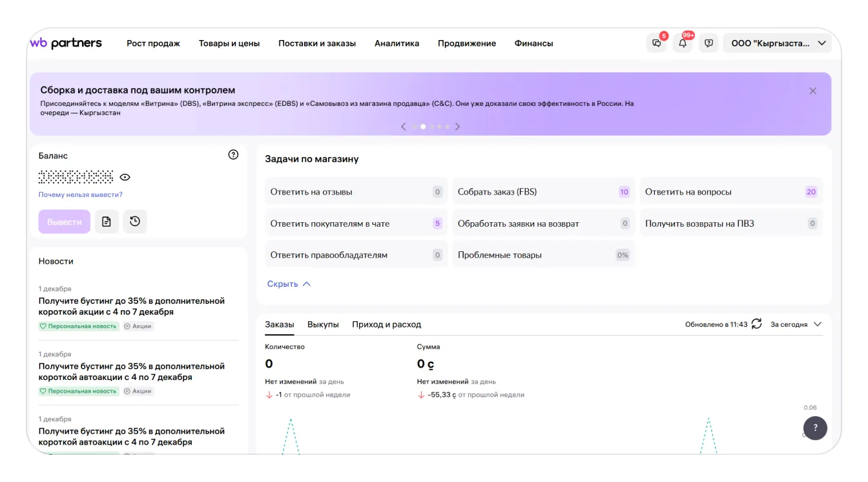Open the "Аналитика" menu item

397,43
